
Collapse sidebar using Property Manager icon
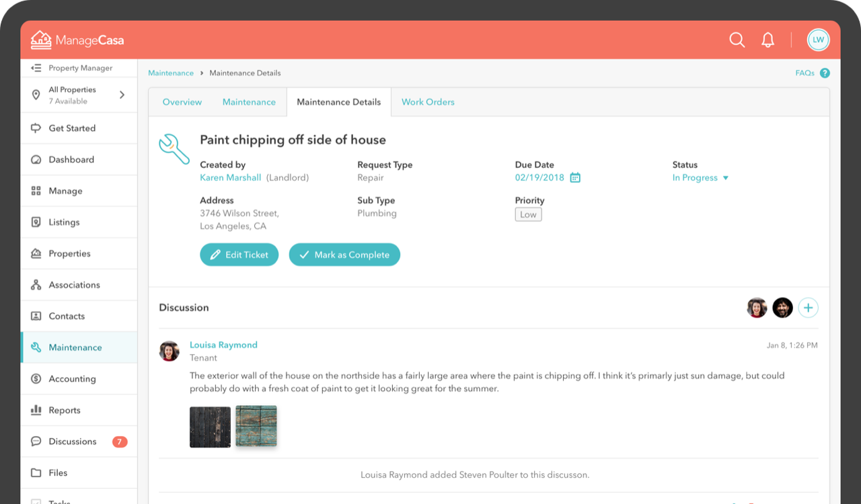[x=36, y=69]
